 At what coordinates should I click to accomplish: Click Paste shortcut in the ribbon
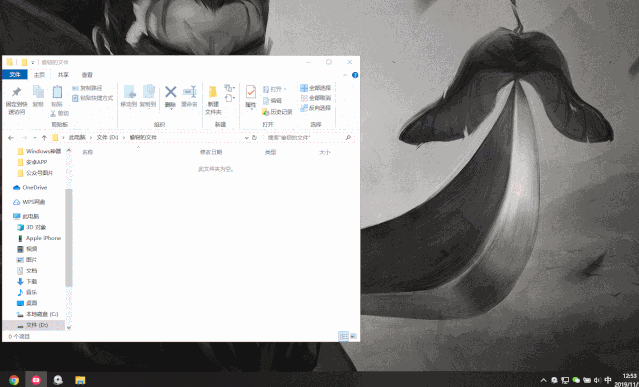pyautogui.click(x=92, y=98)
